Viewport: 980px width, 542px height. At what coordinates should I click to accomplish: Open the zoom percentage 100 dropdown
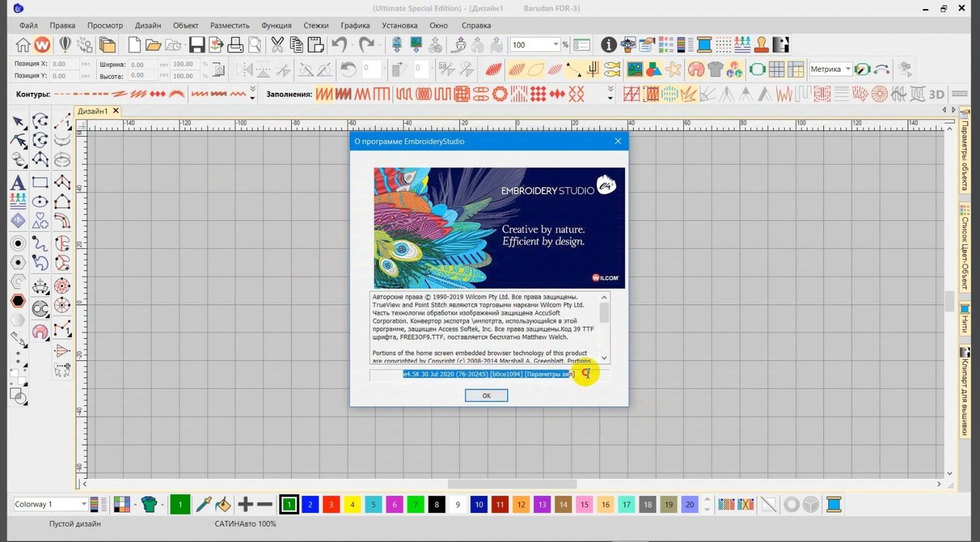click(x=556, y=44)
